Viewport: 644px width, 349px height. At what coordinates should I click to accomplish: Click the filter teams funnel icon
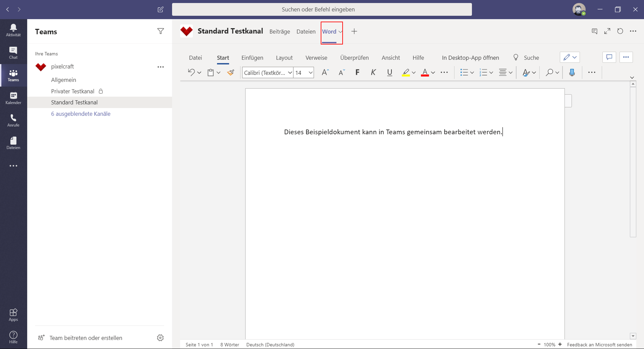coord(161,31)
